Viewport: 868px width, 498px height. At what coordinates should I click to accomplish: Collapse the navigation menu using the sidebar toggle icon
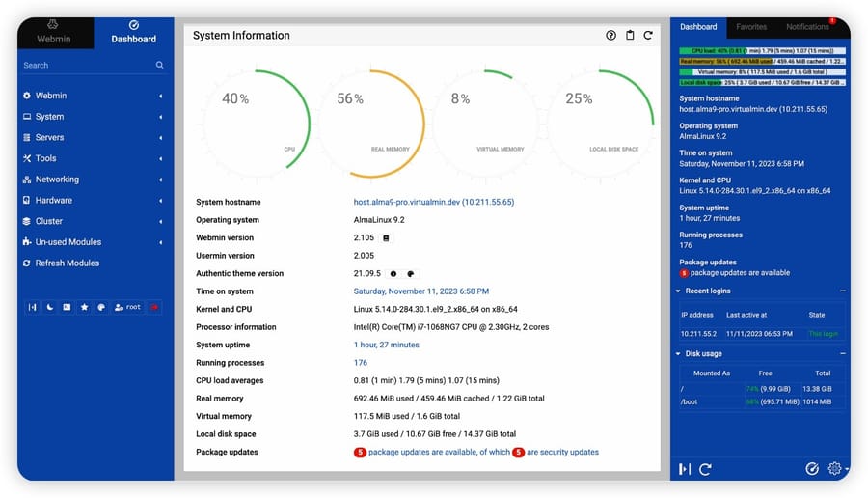(32, 307)
